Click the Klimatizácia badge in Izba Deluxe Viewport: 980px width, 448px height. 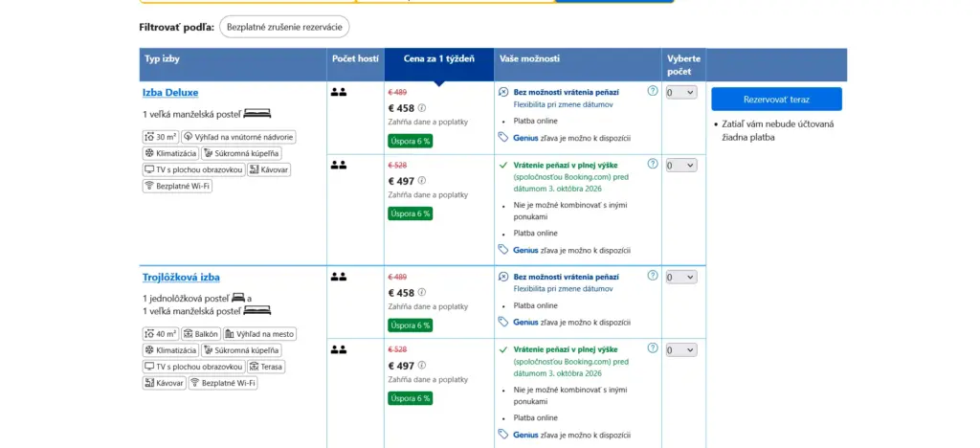coord(170,153)
